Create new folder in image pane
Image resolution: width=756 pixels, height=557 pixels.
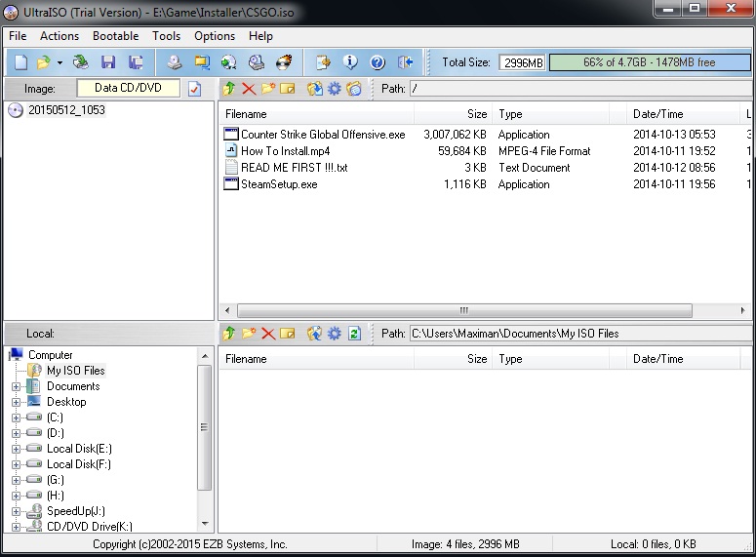pyautogui.click(x=268, y=89)
